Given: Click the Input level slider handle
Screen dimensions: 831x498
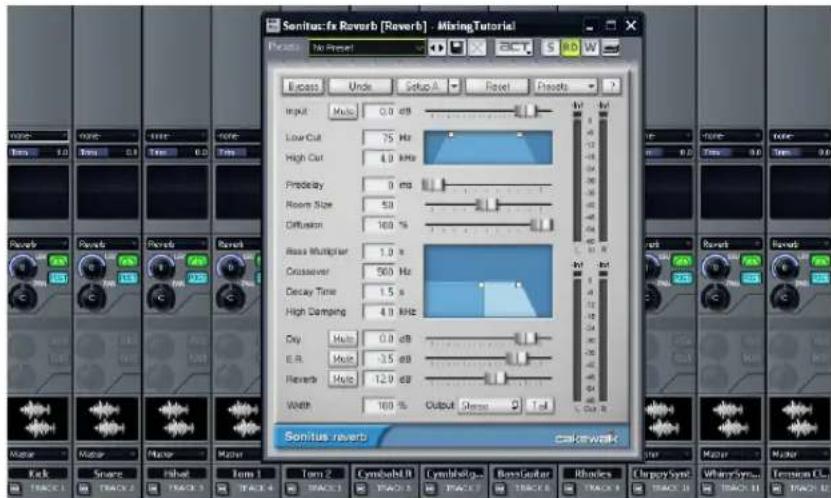Looking at the screenshot, I should [526, 111].
